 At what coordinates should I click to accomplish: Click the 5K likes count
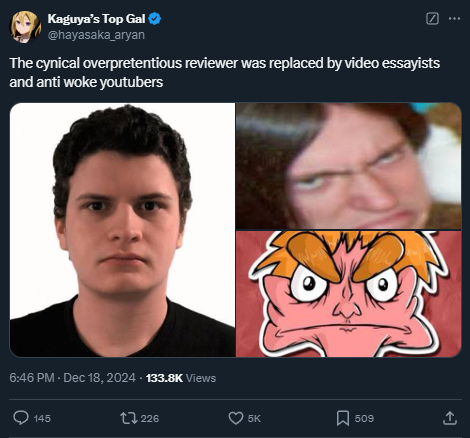[x=254, y=418]
